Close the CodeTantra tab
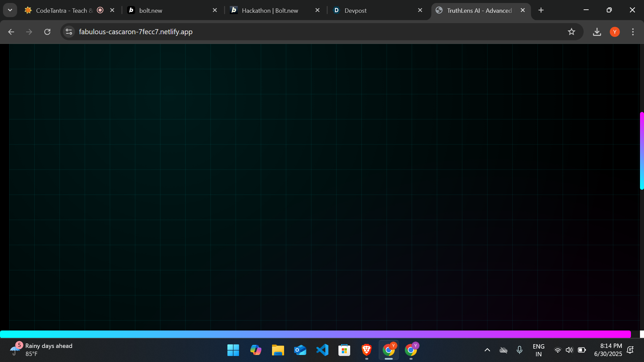The image size is (644, 362). 112,10
